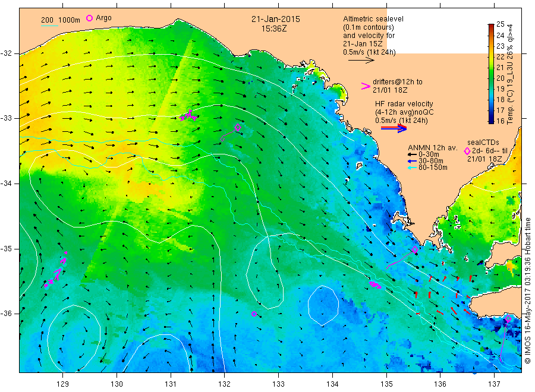Click the large magenta drifter arrow near 128.9E, 35.4S
Image resolution: width=535 pixels, height=392 pixels.
pyautogui.click(x=57, y=274)
